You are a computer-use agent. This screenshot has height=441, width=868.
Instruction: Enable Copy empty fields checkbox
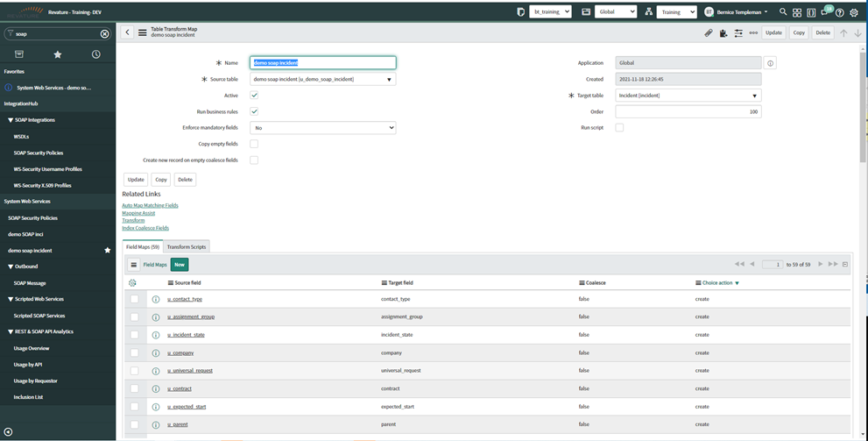254,144
